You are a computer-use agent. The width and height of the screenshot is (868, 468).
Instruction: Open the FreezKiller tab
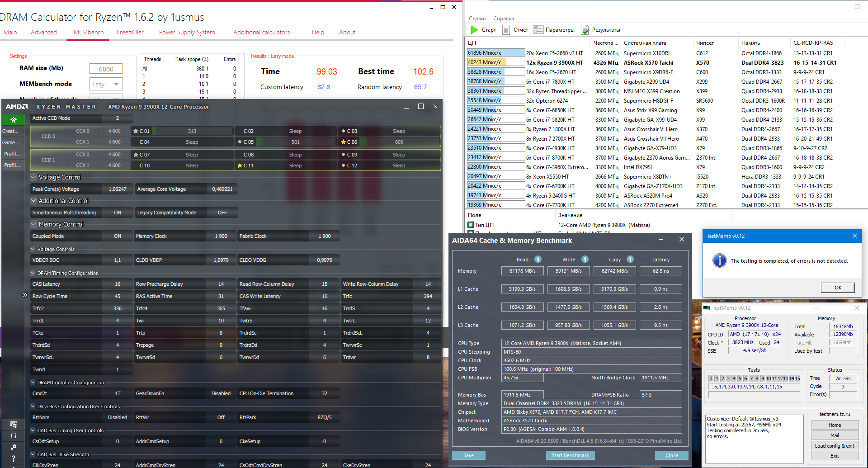coord(130,32)
